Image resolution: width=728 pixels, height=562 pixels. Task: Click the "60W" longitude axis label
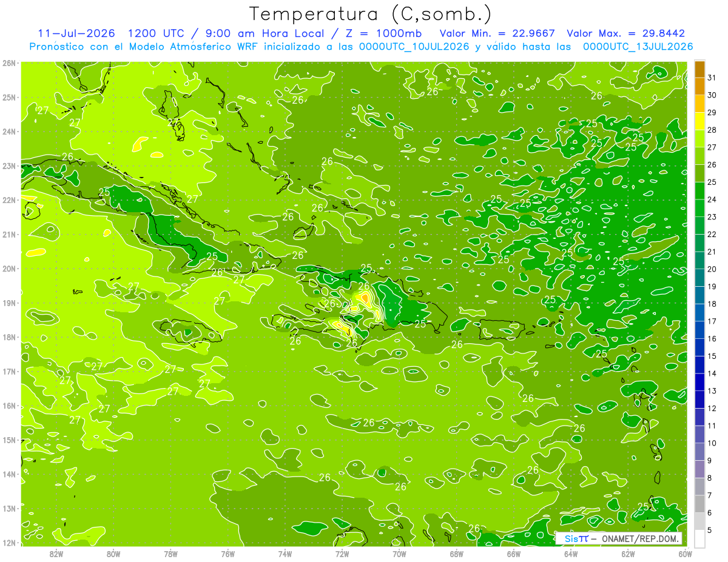click(686, 554)
